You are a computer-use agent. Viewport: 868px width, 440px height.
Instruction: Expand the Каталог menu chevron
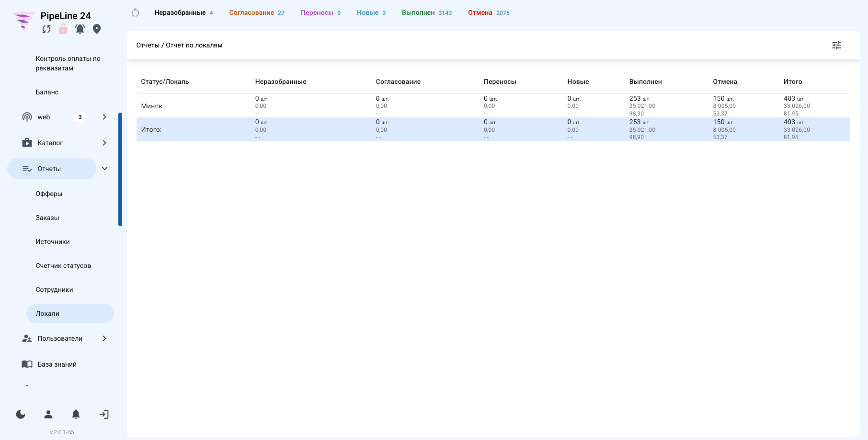(104, 143)
